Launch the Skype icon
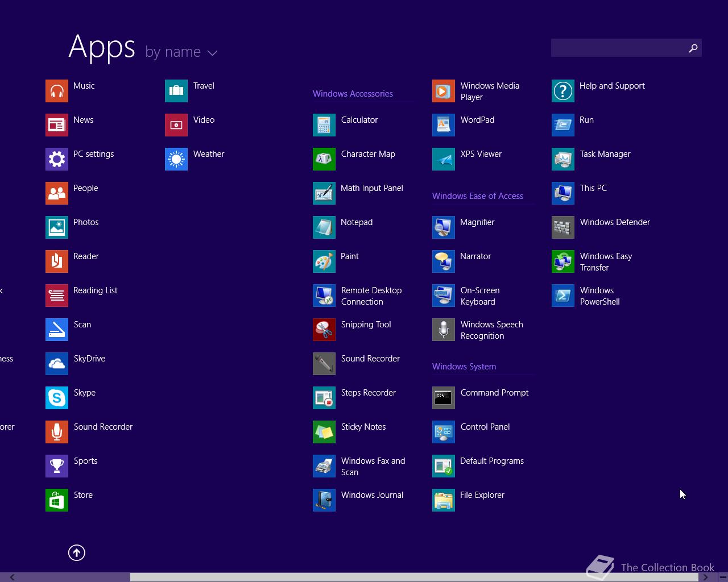Viewport: 728px width, 582px height. click(x=57, y=398)
